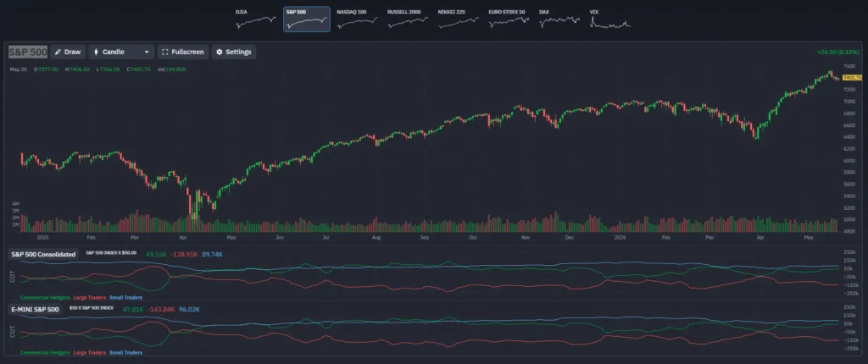Click the Aug time axis label
The height and width of the screenshot is (364, 868).
coord(376,237)
